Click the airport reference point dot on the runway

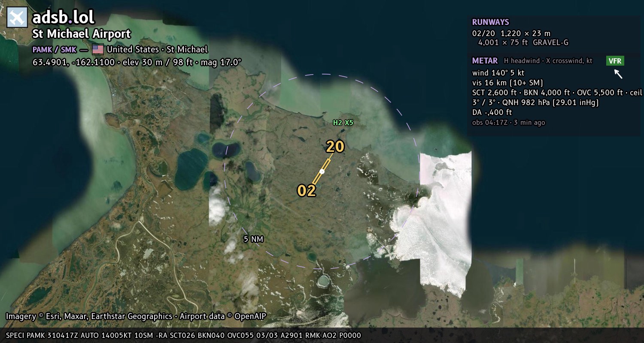point(322,171)
